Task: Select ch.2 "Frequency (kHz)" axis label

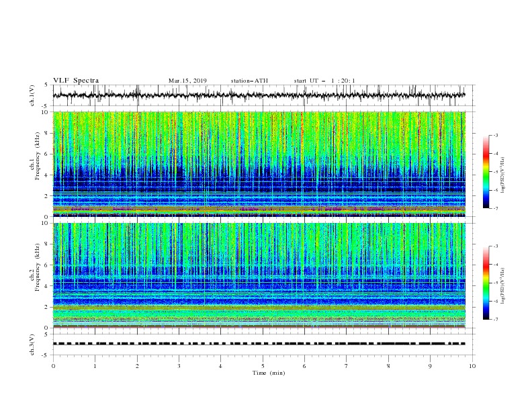Action: coord(38,267)
